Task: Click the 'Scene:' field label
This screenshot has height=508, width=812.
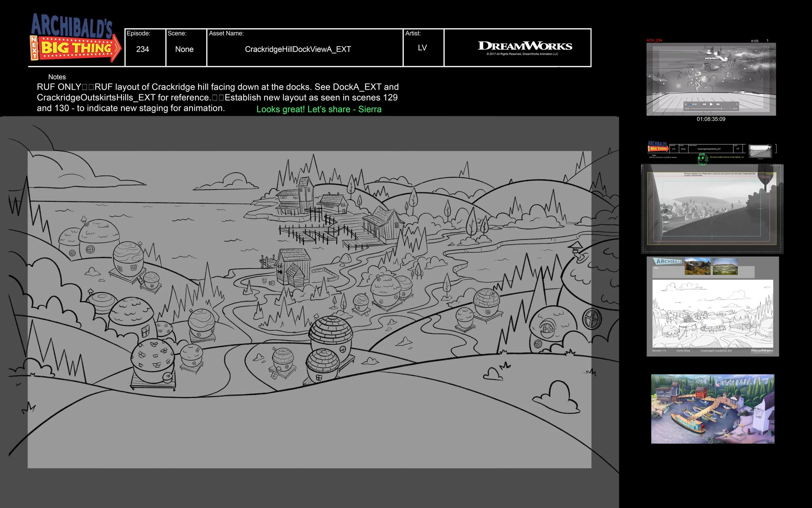Action: click(177, 33)
